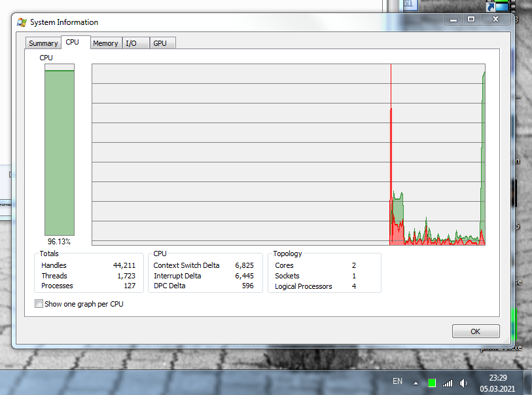Viewport: 532px width, 395px height.
Task: Open the network signal tray icon
Action: (448, 383)
